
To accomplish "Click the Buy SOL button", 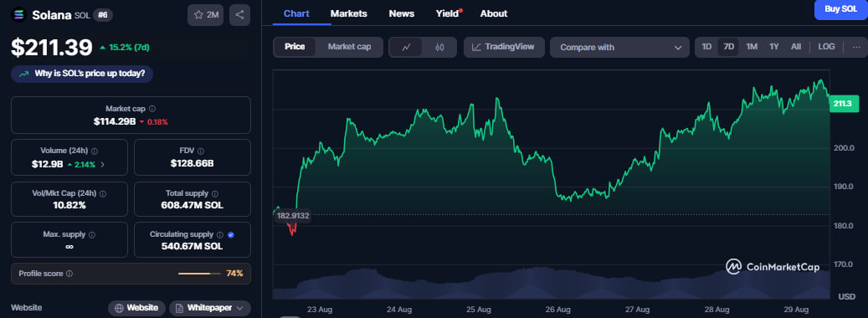I will coord(841,9).
